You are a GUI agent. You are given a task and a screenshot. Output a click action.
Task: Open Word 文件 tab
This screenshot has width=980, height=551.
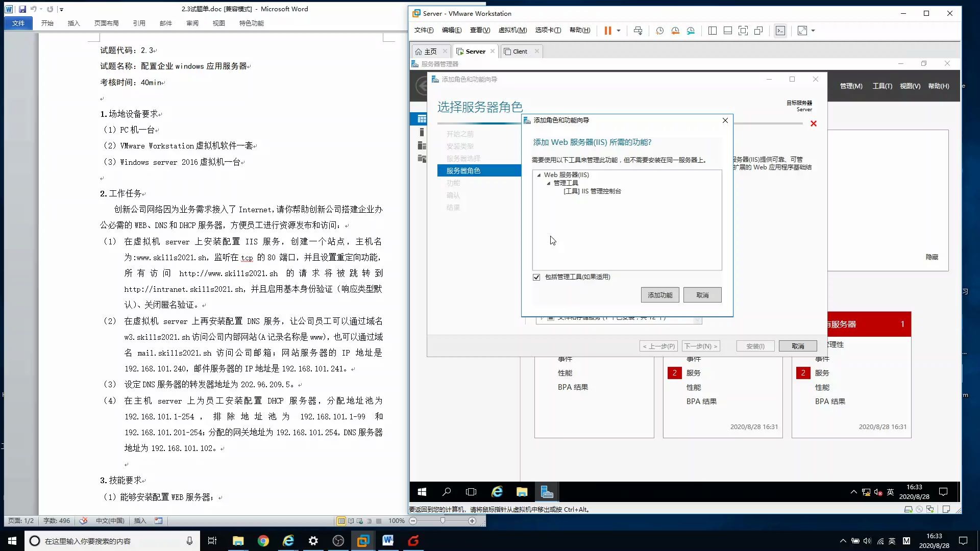pyautogui.click(x=18, y=23)
